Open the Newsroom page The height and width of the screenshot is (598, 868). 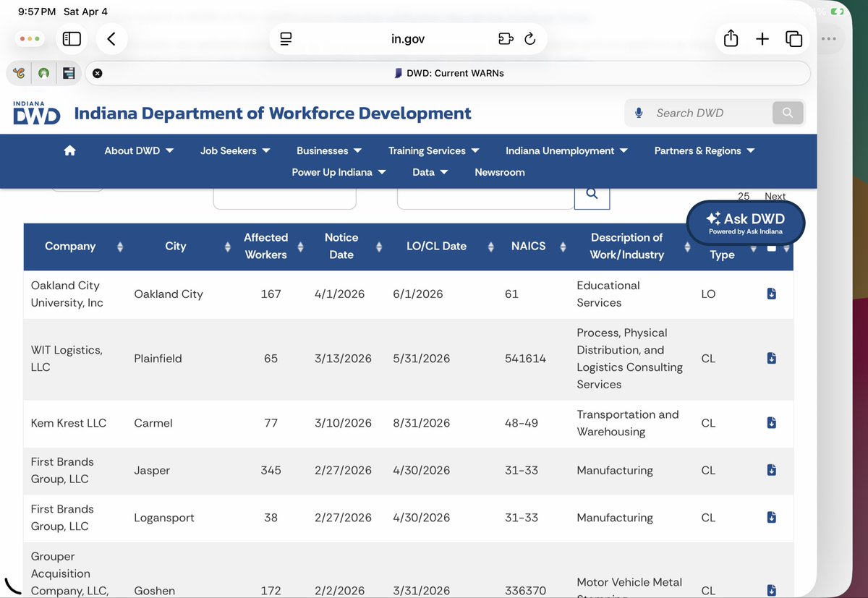(x=500, y=172)
